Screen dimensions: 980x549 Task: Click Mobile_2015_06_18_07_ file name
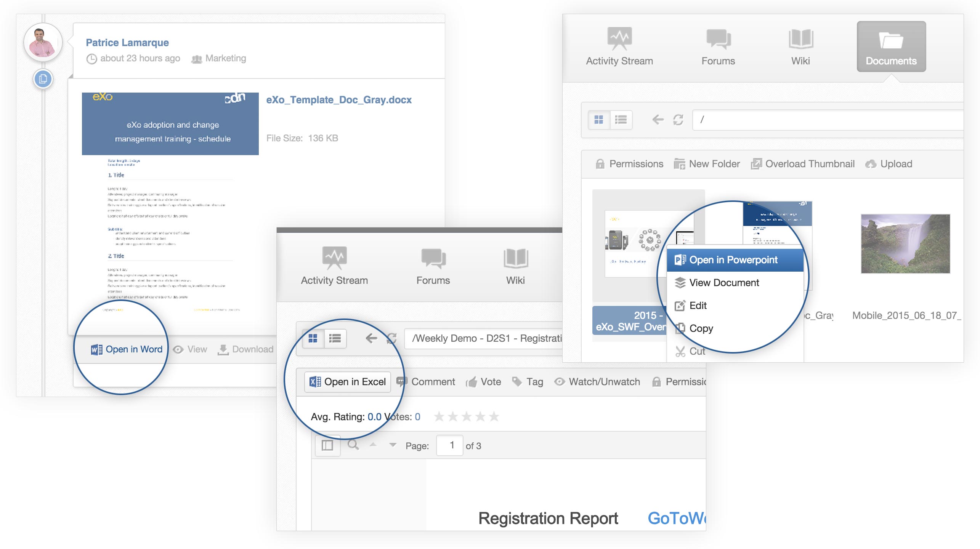[906, 315]
